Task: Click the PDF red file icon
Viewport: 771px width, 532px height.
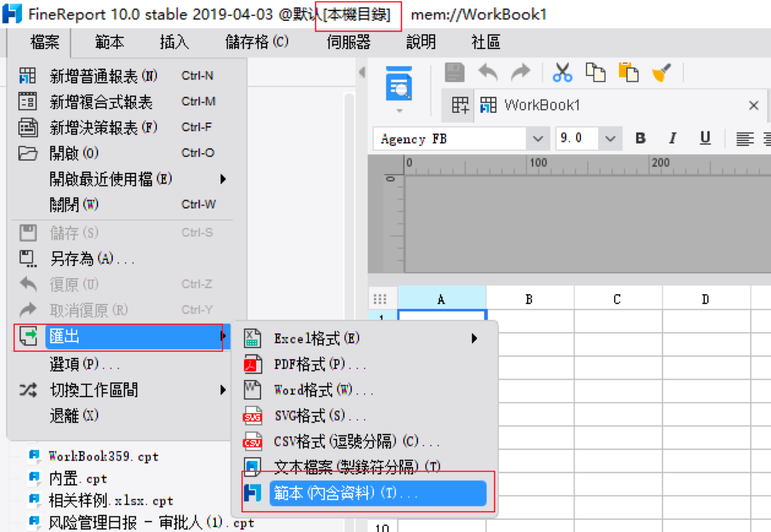Action: click(252, 364)
